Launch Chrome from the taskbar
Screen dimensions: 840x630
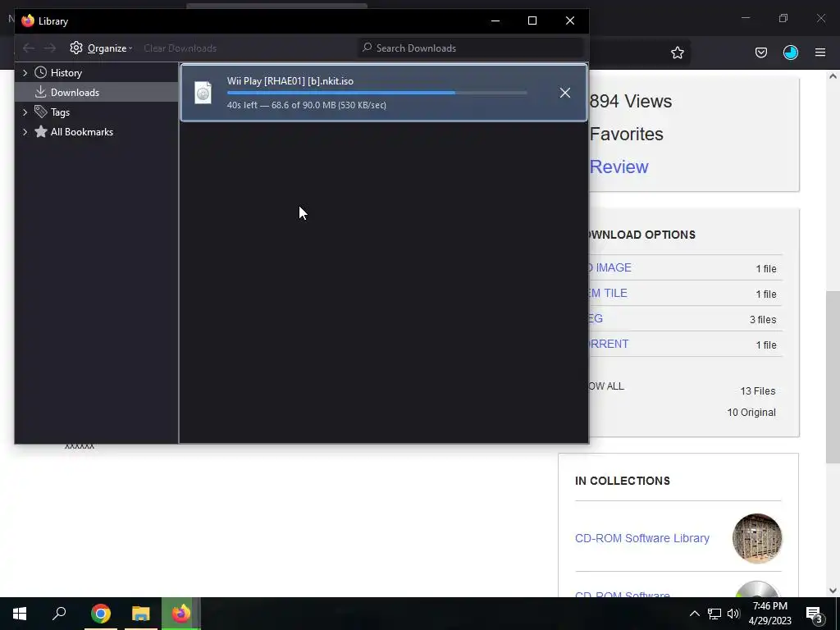100,614
